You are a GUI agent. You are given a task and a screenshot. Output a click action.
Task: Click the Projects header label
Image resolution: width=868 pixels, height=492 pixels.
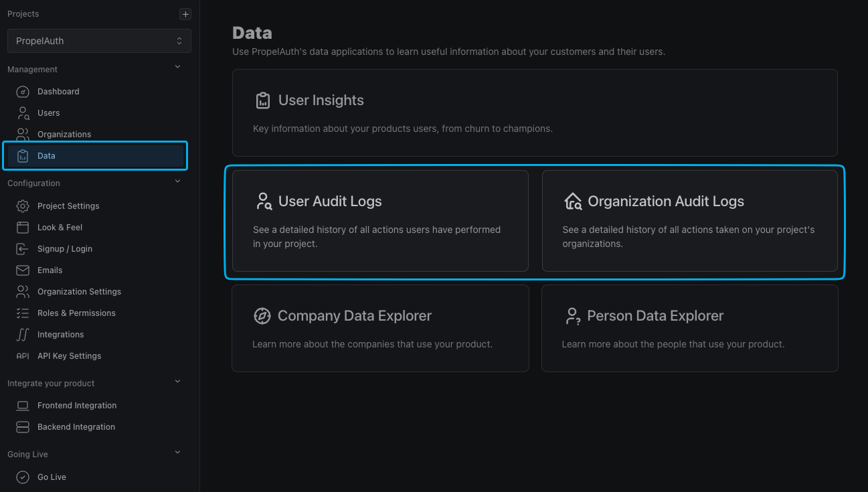click(23, 14)
